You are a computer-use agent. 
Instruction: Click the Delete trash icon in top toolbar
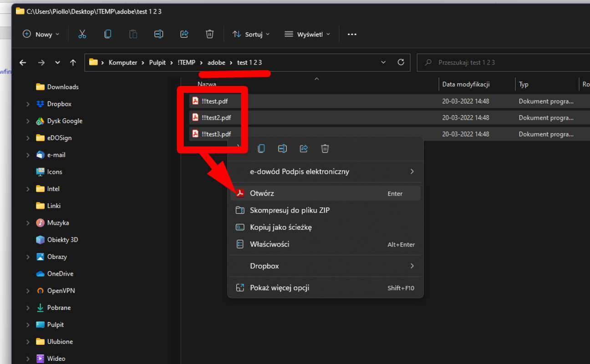pyautogui.click(x=209, y=34)
